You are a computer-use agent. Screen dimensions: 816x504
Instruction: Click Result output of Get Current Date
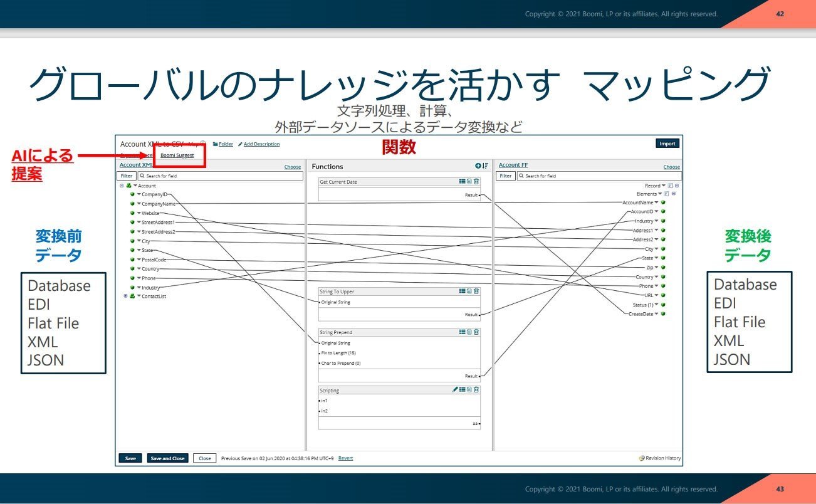coord(473,196)
